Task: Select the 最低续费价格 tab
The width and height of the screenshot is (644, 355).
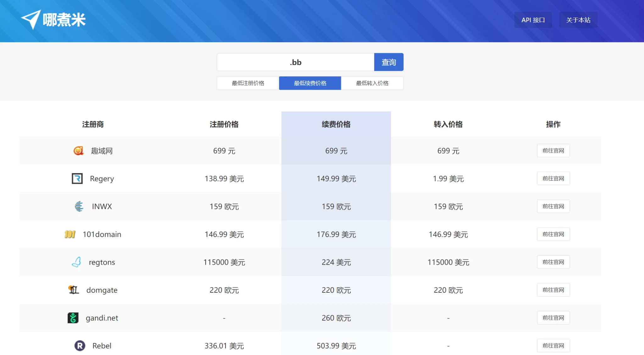Action: (x=310, y=83)
